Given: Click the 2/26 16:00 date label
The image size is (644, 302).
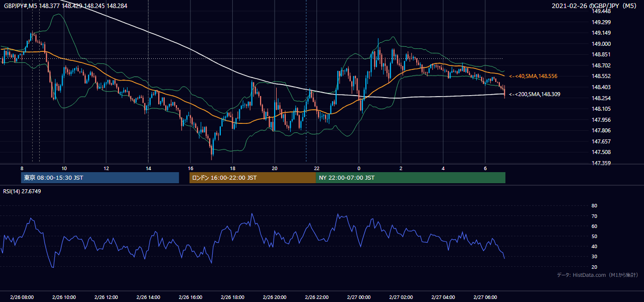Looking at the screenshot, I should tap(190, 297).
